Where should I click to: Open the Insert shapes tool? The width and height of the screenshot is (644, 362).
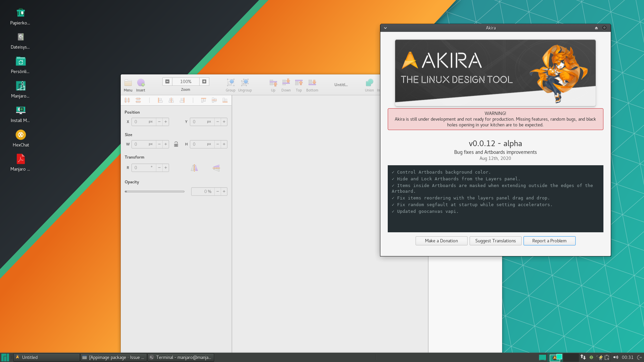141,83
